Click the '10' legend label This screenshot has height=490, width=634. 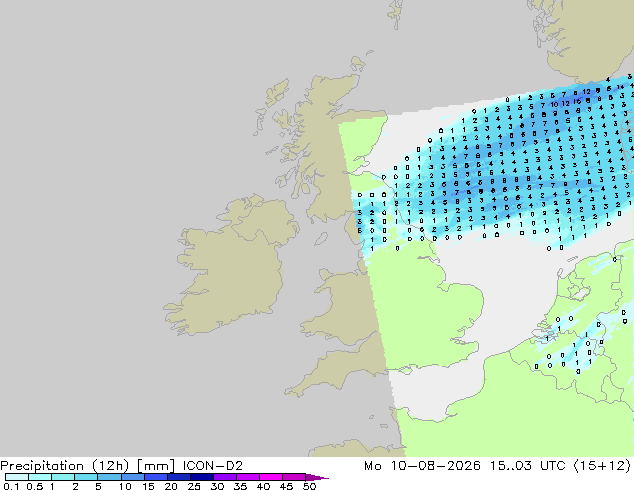125,486
